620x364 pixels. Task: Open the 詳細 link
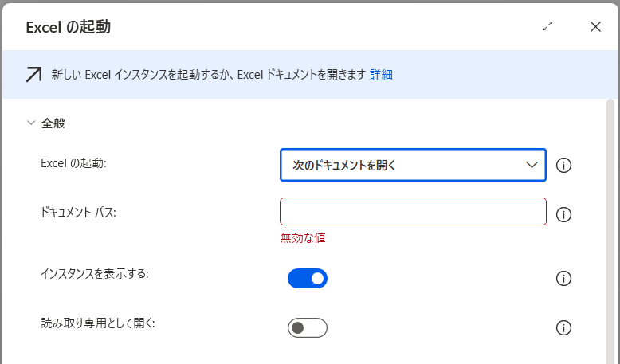(x=381, y=75)
